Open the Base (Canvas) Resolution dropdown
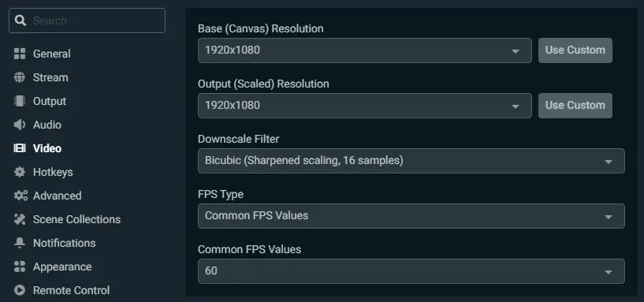Viewport: 644px width, 302px height. 365,50
